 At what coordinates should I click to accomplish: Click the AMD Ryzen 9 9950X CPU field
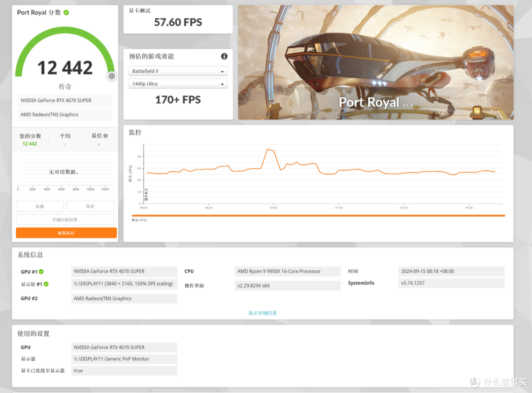(287, 271)
